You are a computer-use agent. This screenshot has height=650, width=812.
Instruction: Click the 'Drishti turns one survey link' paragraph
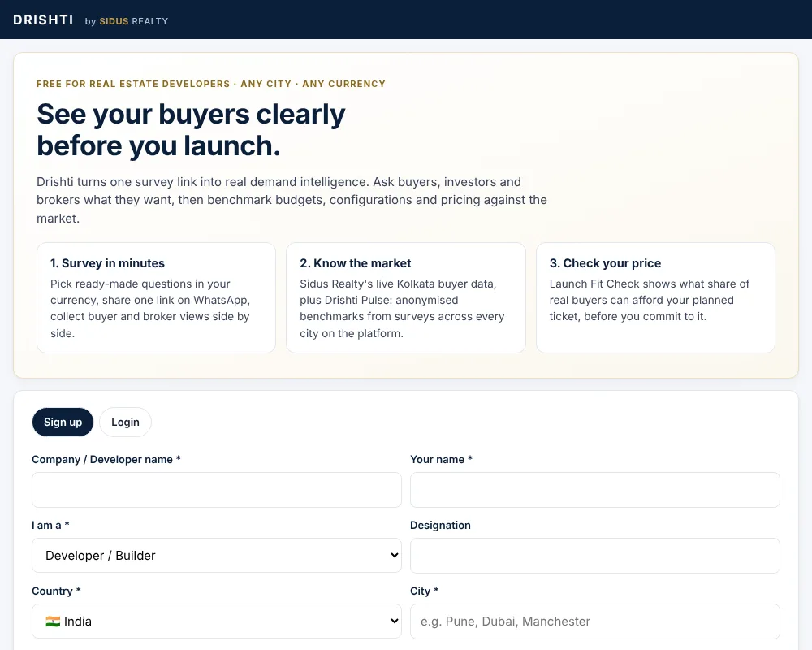292,200
